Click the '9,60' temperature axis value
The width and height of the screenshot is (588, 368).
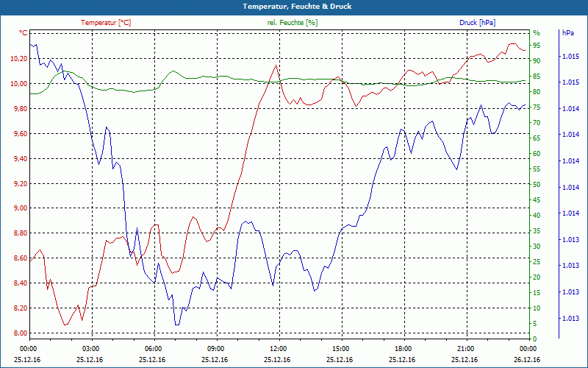click(22, 134)
